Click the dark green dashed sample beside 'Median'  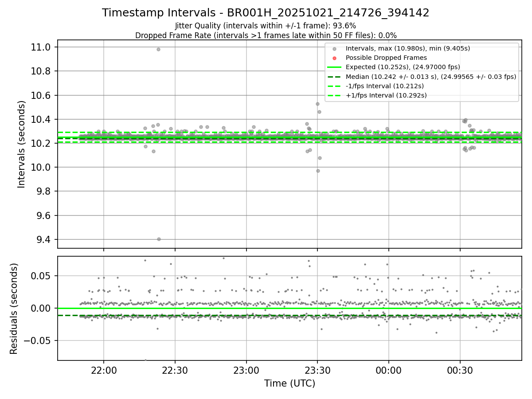pos(334,77)
